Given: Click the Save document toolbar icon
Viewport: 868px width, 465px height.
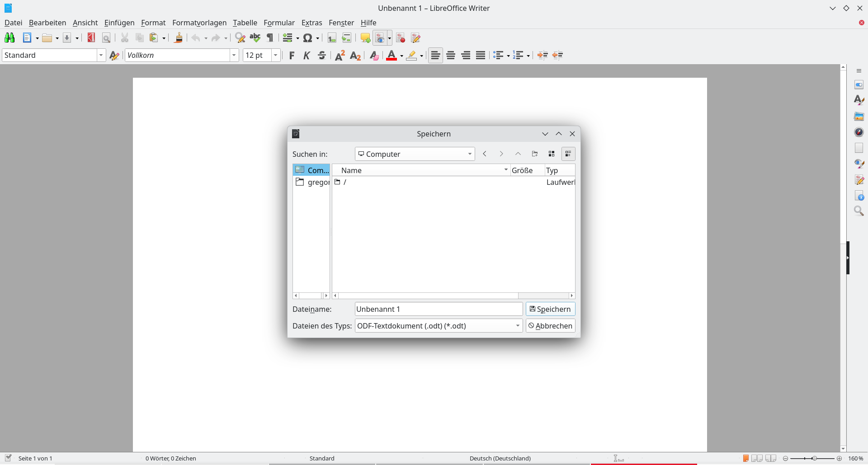Looking at the screenshot, I should click(x=67, y=38).
